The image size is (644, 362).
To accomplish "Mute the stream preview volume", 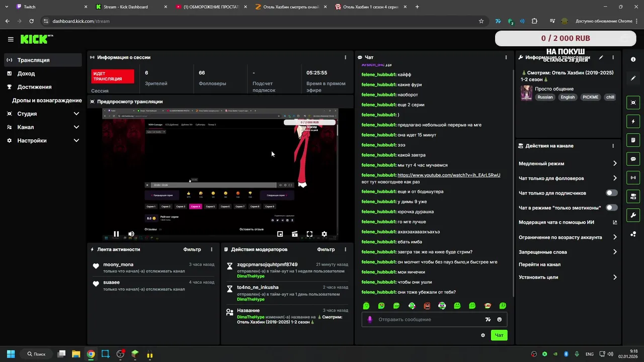I will click(131, 234).
